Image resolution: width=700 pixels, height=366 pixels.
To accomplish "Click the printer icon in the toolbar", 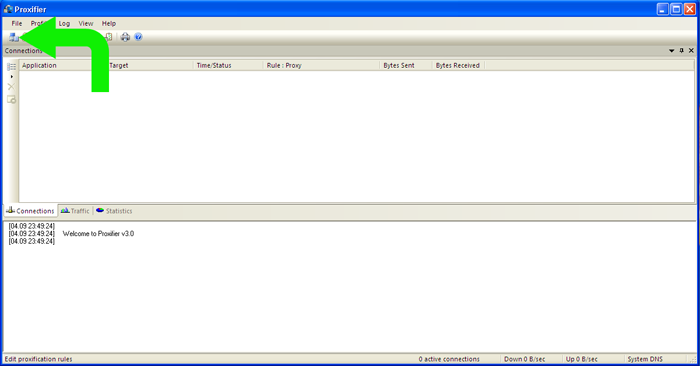I will 125,37.
